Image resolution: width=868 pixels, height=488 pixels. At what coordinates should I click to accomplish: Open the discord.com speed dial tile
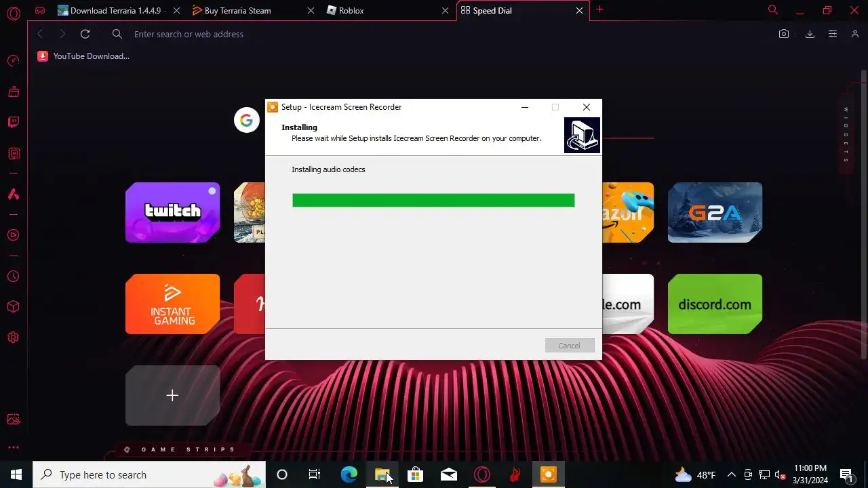click(x=715, y=304)
